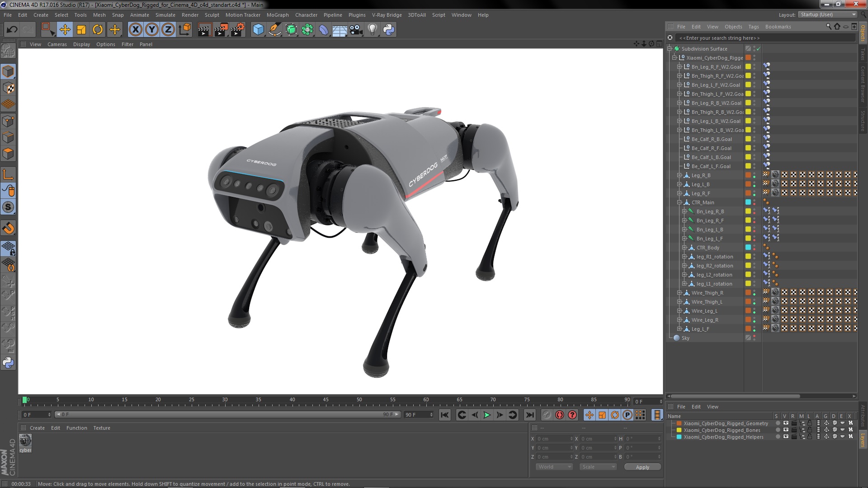Image resolution: width=868 pixels, height=488 pixels.
Task: Open the spline Pen tool icon
Action: tap(275, 30)
